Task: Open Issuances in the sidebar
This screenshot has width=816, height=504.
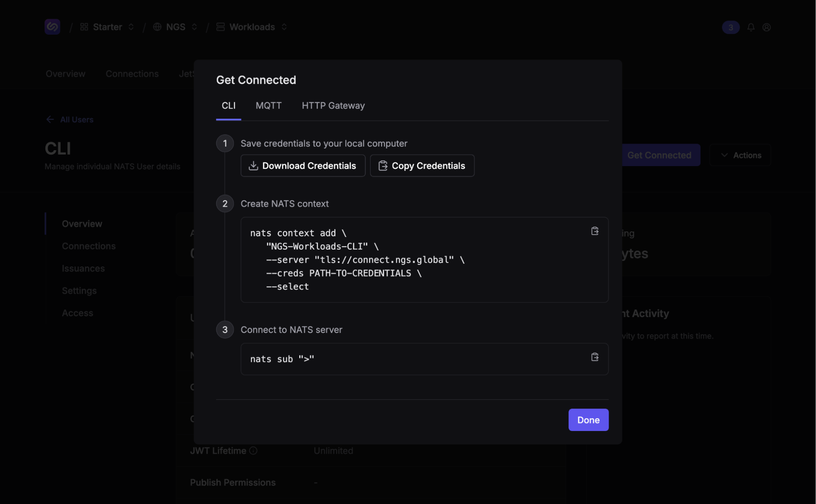Action: (x=83, y=269)
